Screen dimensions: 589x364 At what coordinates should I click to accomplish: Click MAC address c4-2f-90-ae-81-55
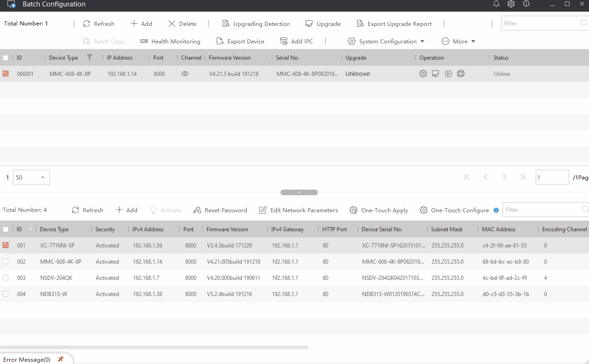[x=505, y=246]
